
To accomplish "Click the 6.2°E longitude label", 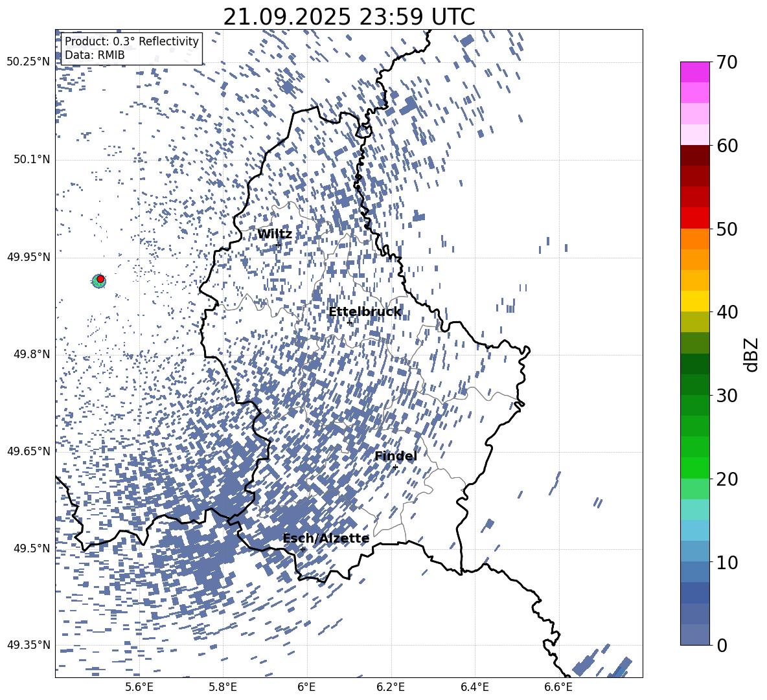I will pos(391,687).
